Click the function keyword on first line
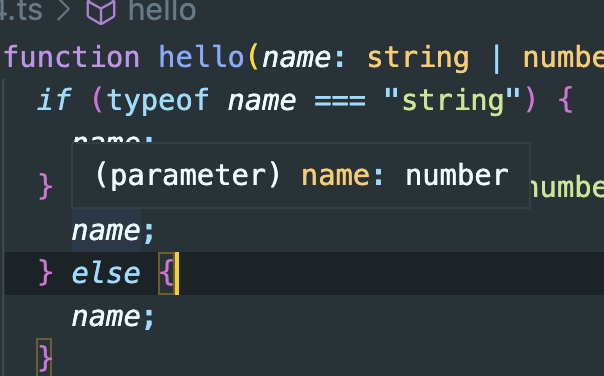604x376 pixels. (72, 57)
